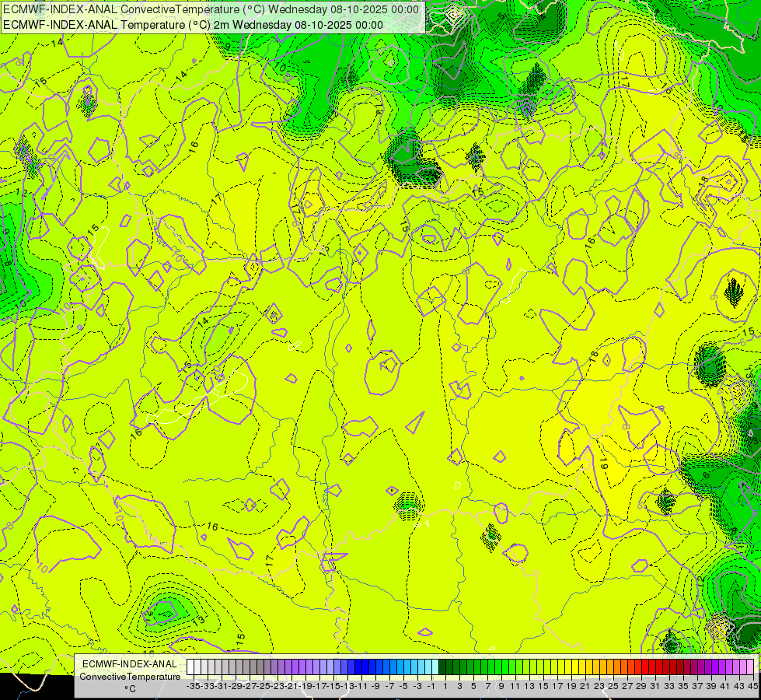Click the legend label '-5'
The height and width of the screenshot is (700, 761).
403,686
